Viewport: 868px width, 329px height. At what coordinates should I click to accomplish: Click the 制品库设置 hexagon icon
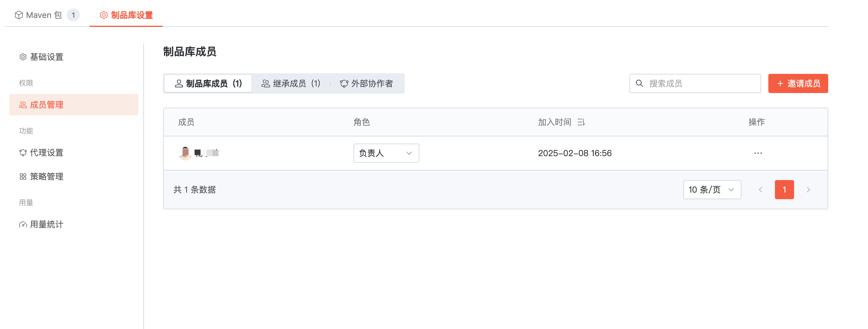point(104,15)
